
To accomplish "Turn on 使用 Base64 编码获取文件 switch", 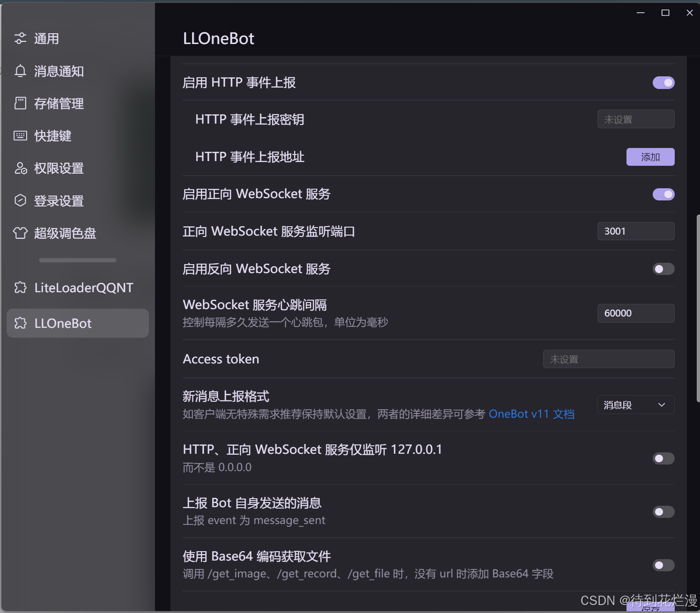I will point(663,565).
